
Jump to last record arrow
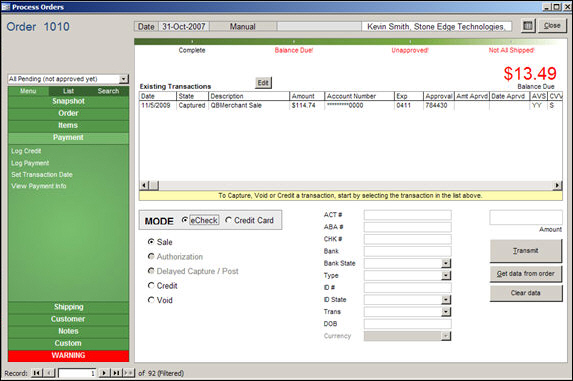(116, 373)
